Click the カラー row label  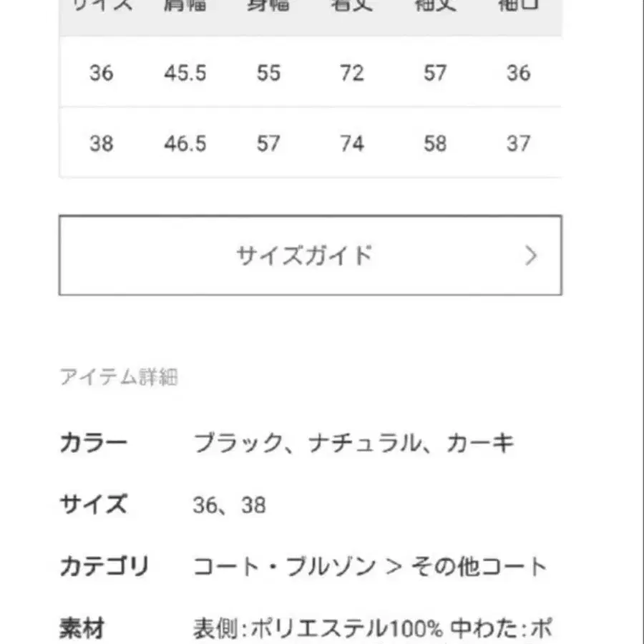(94, 442)
